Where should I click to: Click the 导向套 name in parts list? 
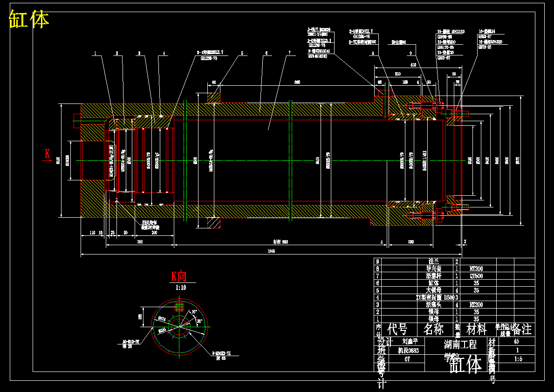pyautogui.click(x=433, y=268)
